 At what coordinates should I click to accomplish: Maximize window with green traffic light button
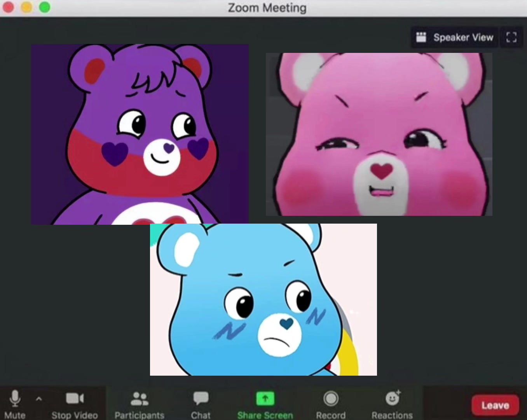[x=45, y=7]
